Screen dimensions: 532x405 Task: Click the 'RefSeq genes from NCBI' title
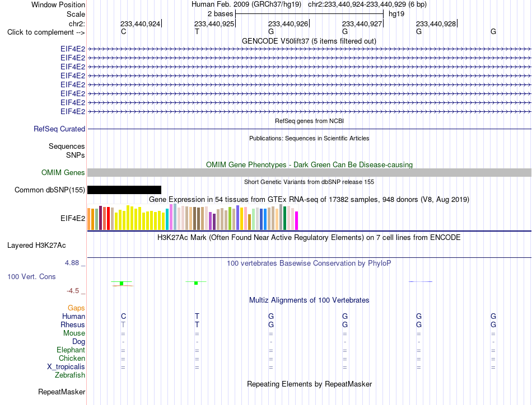(310, 121)
